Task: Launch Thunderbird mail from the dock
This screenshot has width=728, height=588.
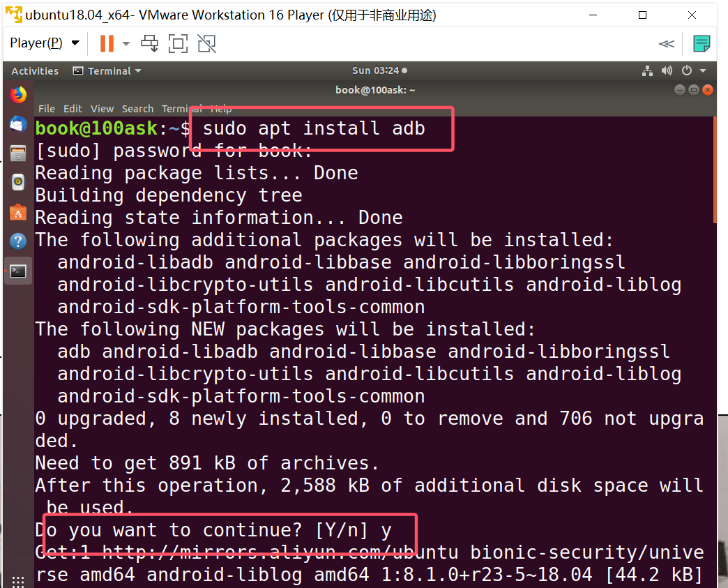Action: coord(18,124)
